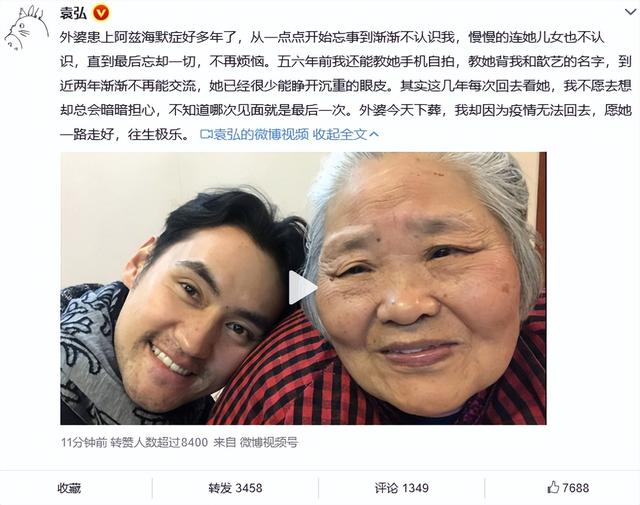View 转赞人数超过8400 info text

(159, 442)
